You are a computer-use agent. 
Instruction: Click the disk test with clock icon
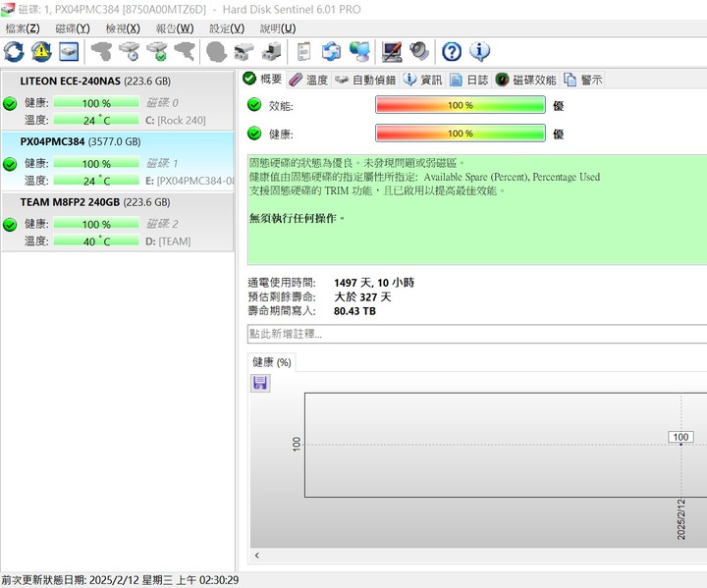[130, 51]
